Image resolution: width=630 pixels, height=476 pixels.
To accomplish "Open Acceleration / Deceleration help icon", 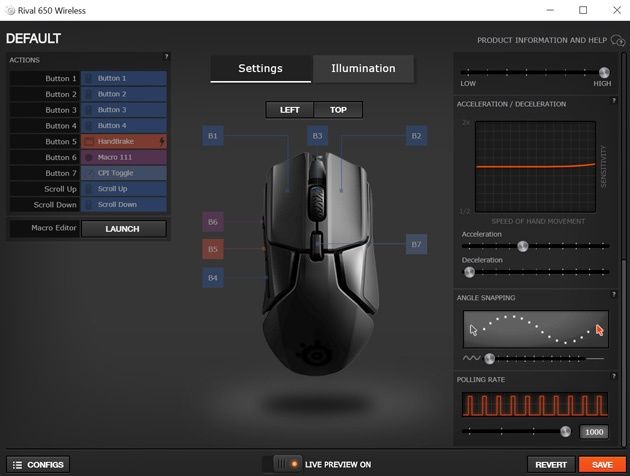I will click(x=614, y=100).
